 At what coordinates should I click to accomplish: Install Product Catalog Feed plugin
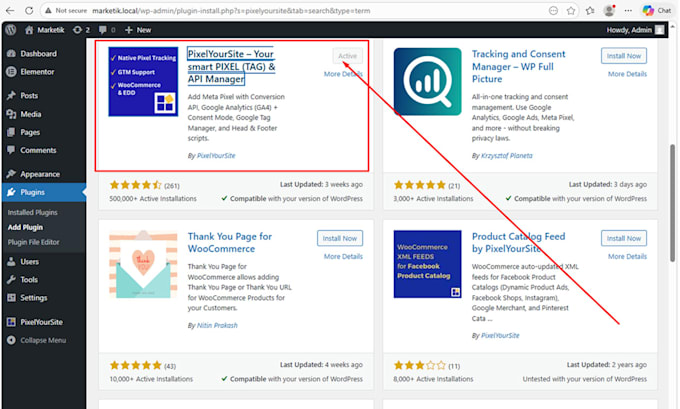point(624,238)
